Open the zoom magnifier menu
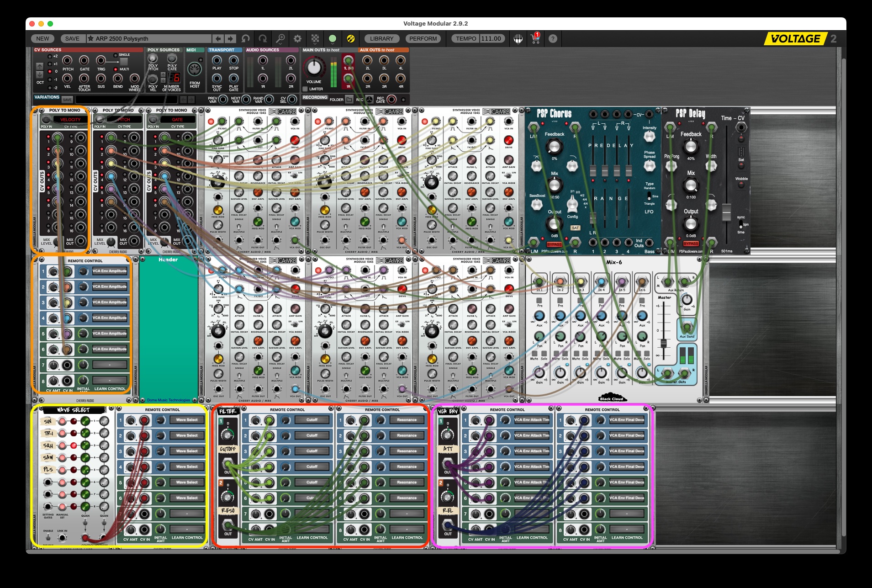Image resolution: width=872 pixels, height=588 pixels. coord(280,39)
